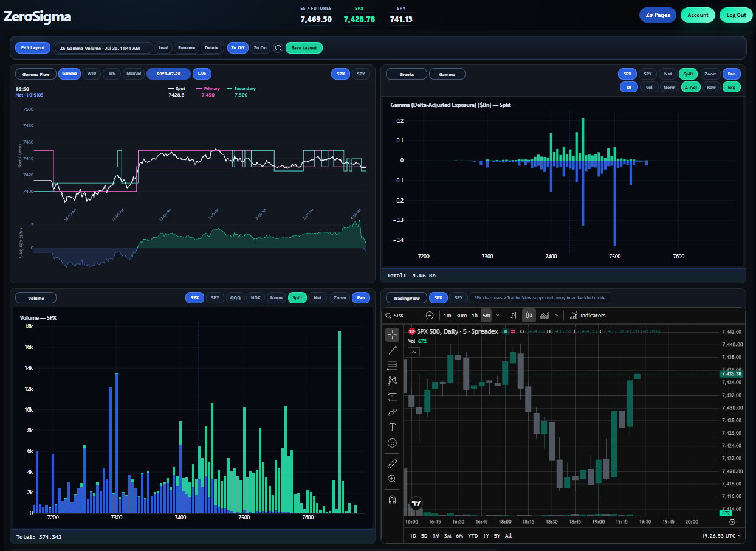This screenshot has width=756, height=551.
Task: Toggle the Live button in Gamma Flow panel
Action: click(202, 74)
